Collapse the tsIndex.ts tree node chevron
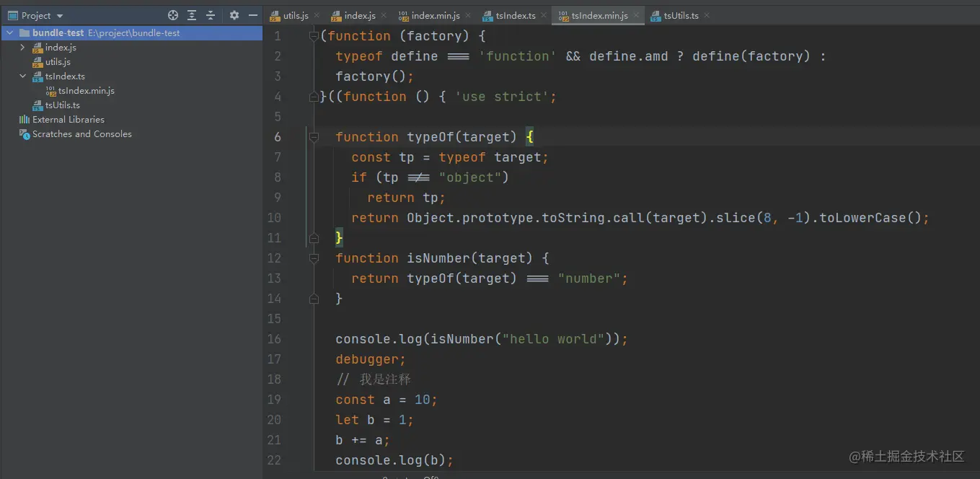The image size is (980, 479). coord(23,76)
